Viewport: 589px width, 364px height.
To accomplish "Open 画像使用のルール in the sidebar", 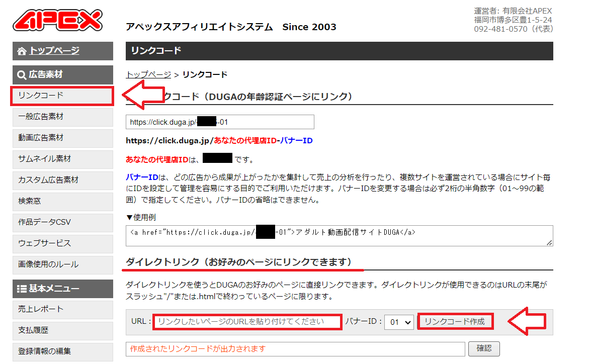I will pos(63,264).
